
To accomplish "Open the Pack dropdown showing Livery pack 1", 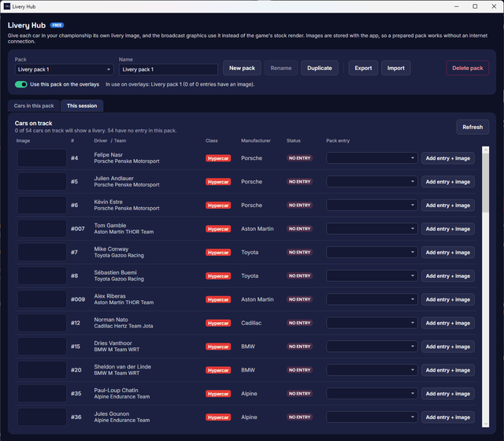I will (x=65, y=69).
